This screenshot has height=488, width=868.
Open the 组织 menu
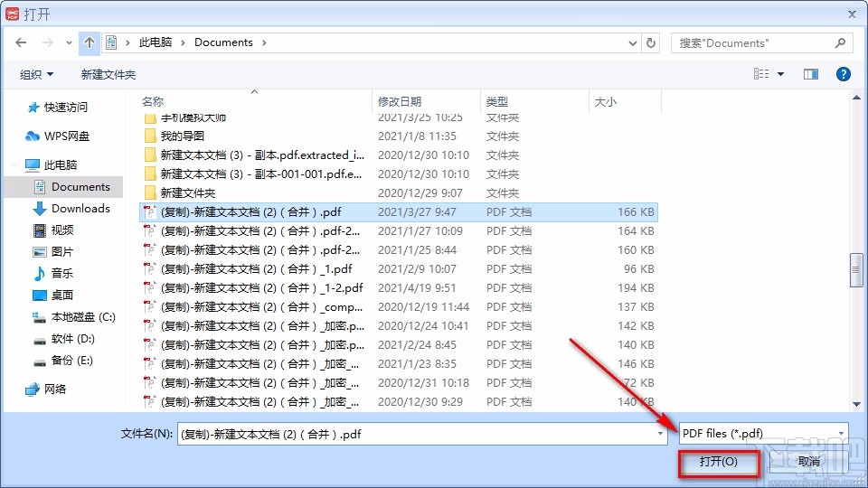coord(36,74)
